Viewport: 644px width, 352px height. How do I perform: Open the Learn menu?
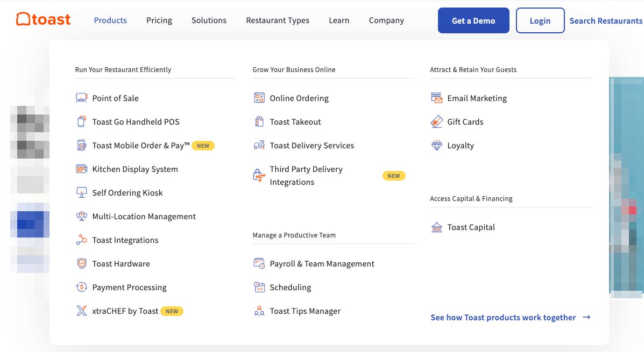[x=339, y=20]
